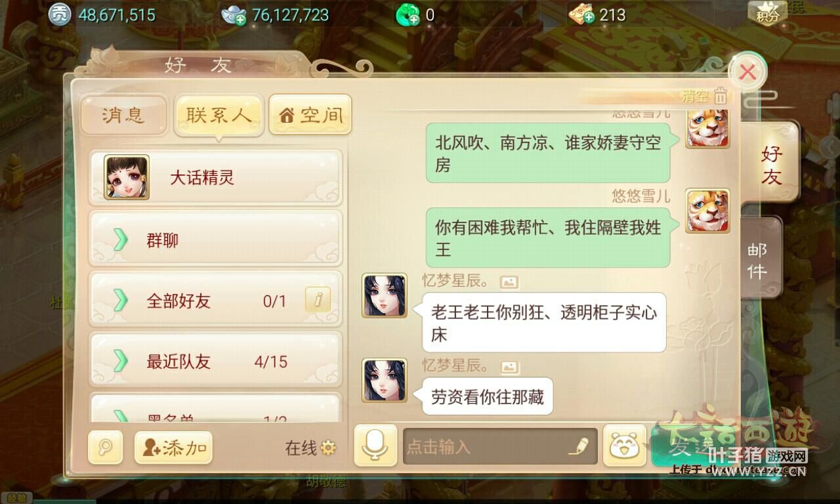
Task: Clear chat with trash can icon
Action: pos(721,96)
